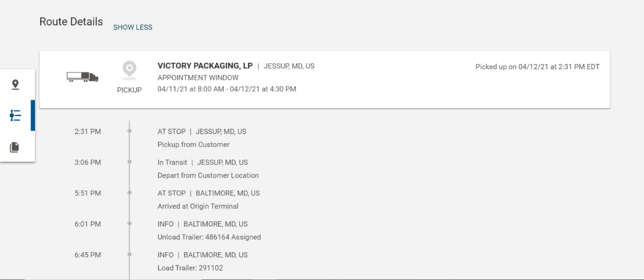Click Arrived at Origin Terminal entry
Image resolution: width=644 pixels, height=280 pixels.
click(198, 206)
